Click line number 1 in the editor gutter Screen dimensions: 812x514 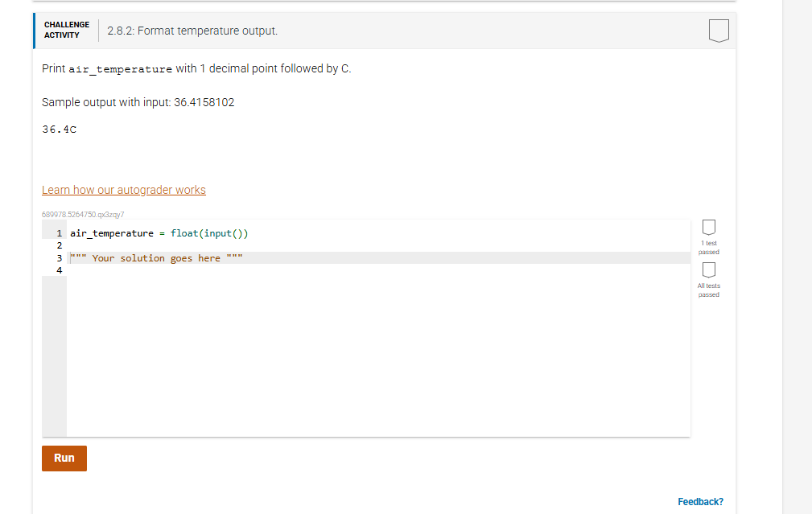(59, 233)
